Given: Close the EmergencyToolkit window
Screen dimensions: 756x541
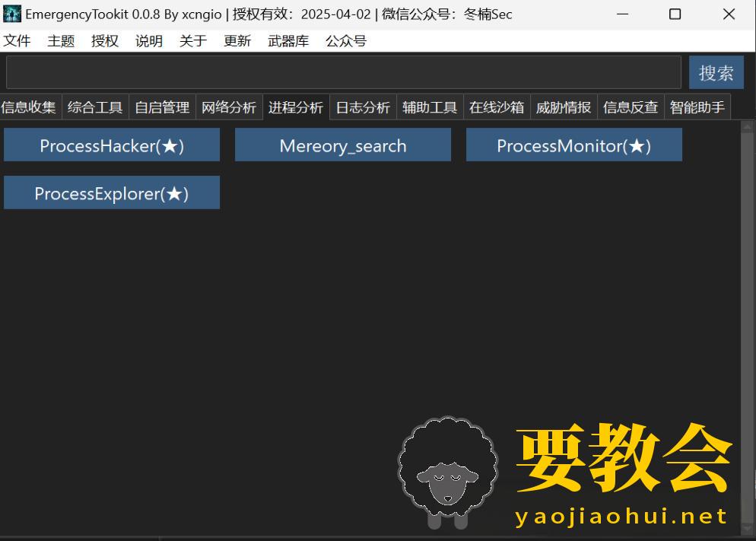Looking at the screenshot, I should [729, 14].
